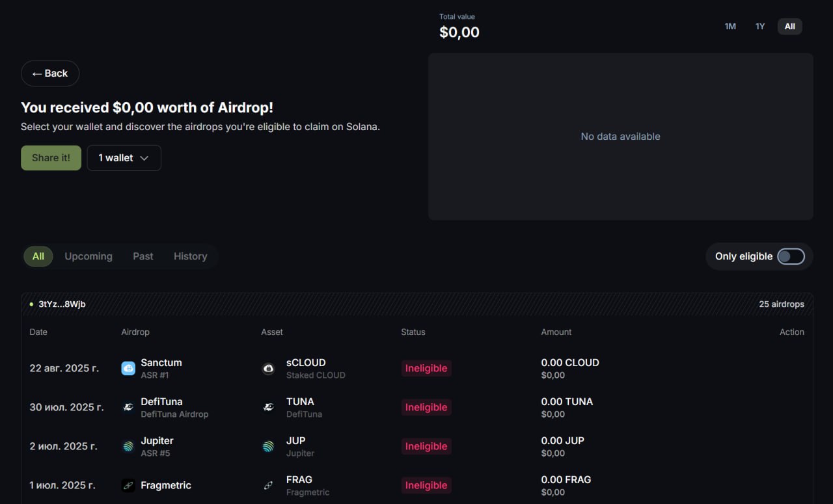Click the Ineligible status for Fragmetric

tap(426, 486)
